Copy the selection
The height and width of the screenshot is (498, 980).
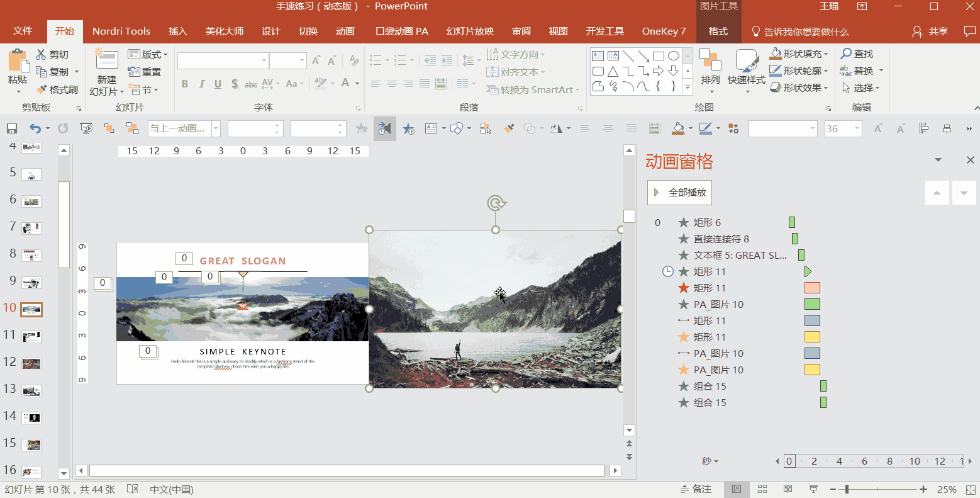coord(52,72)
